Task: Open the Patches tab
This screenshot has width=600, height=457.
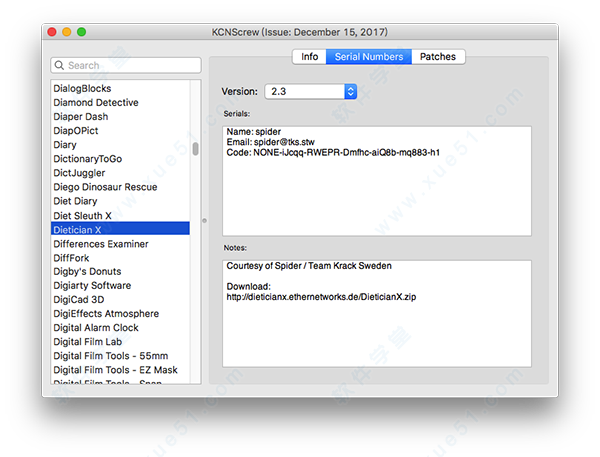Action: click(438, 57)
